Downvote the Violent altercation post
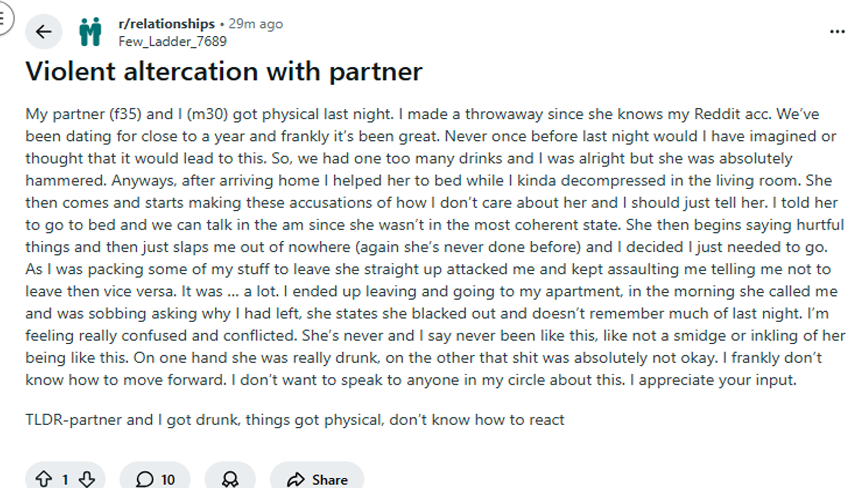Image resolution: width=868 pixels, height=488 pixels. [x=87, y=479]
